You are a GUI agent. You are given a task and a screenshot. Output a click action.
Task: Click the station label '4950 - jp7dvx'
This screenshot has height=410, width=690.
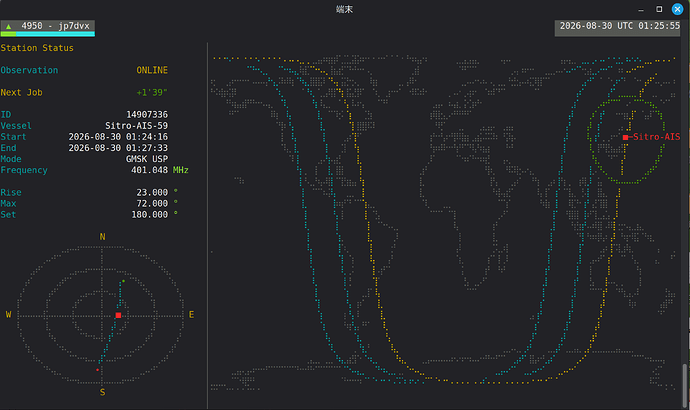(x=55, y=26)
